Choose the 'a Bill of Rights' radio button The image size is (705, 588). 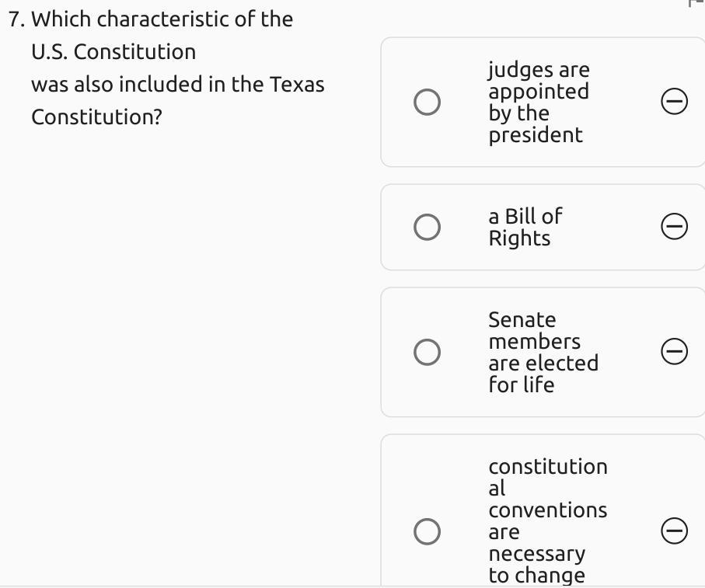427,227
